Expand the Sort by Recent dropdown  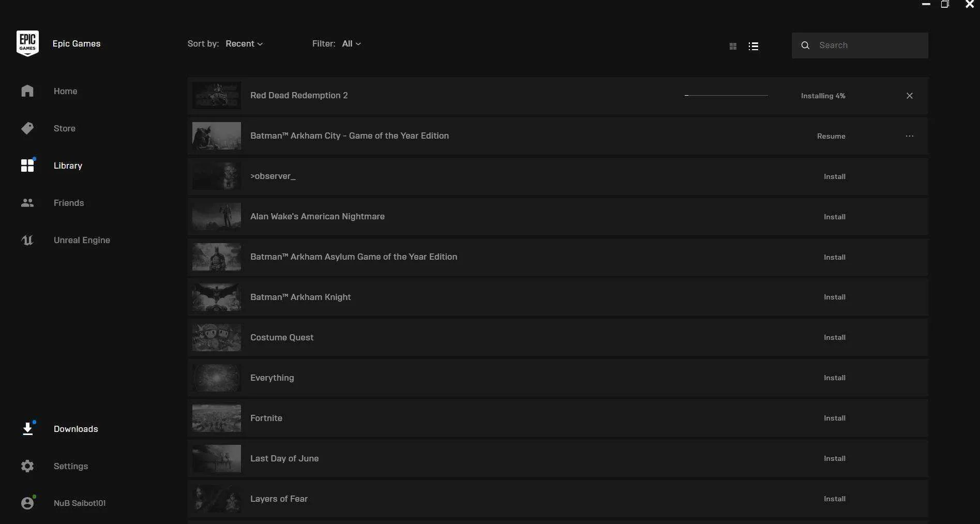[244, 43]
